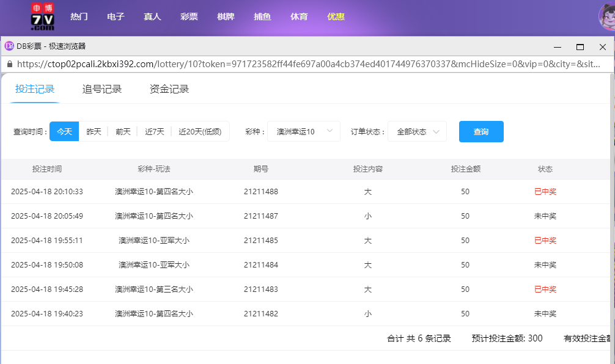Expand the chevron on the 彩种 selector
The image size is (615, 364).
tap(329, 131)
